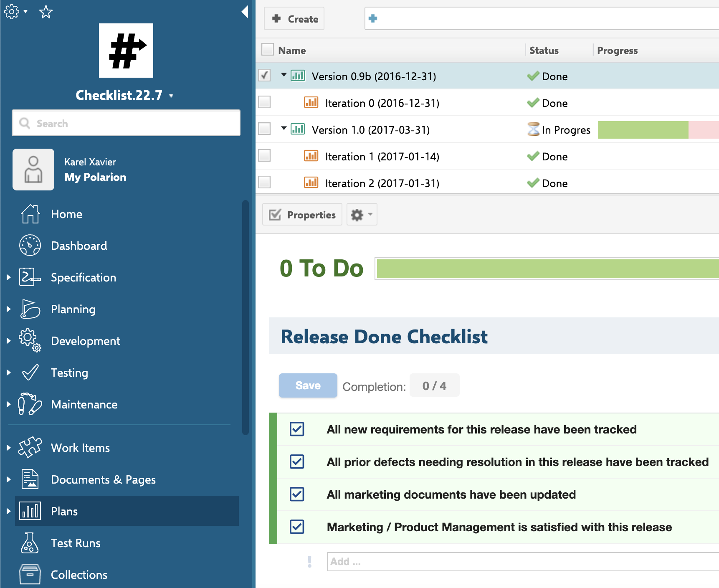Toggle the select-all checkbox in Name header
Screen dimensions: 719x588
(x=267, y=50)
